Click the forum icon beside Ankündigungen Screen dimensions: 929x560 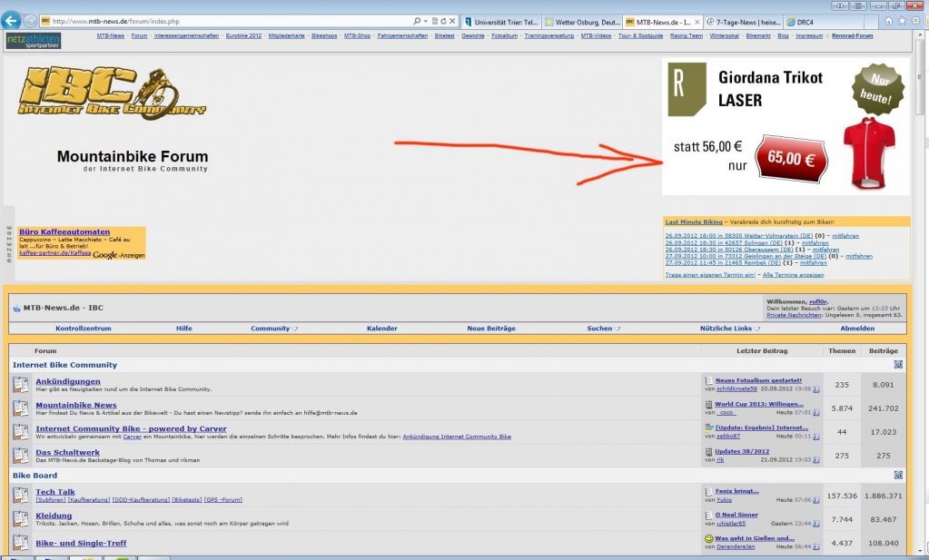pyautogui.click(x=21, y=385)
